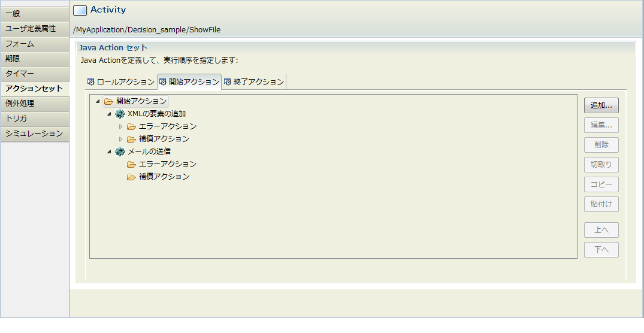Click the gear icon for メールの送信
Screen dimensions: 644x333
pos(120,152)
